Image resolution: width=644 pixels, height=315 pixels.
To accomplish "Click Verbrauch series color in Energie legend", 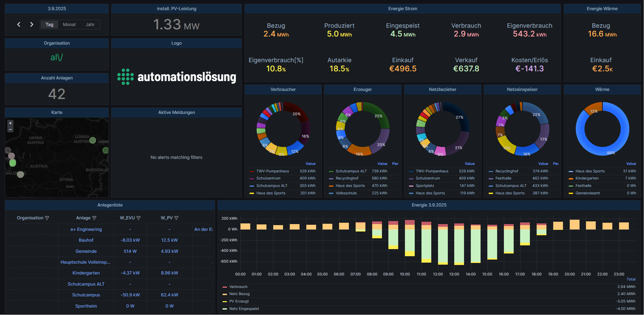I will pyautogui.click(x=225, y=287).
